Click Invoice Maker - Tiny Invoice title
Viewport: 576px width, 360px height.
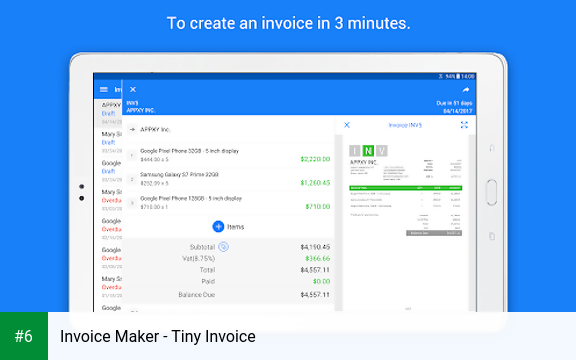(158, 336)
